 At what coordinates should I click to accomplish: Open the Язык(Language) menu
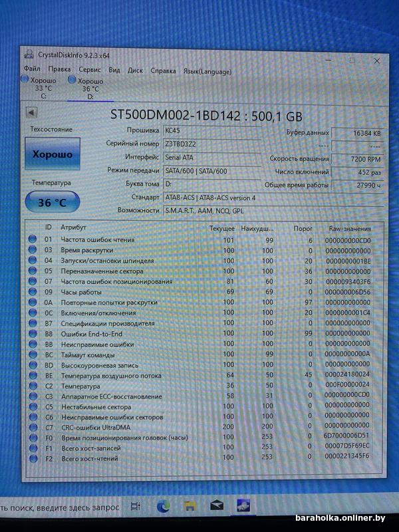pyautogui.click(x=207, y=72)
